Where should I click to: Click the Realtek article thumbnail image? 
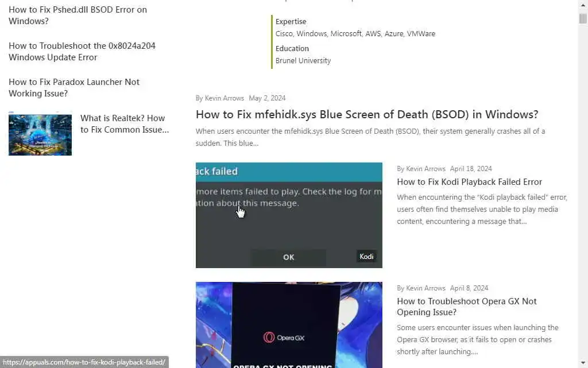click(x=40, y=134)
